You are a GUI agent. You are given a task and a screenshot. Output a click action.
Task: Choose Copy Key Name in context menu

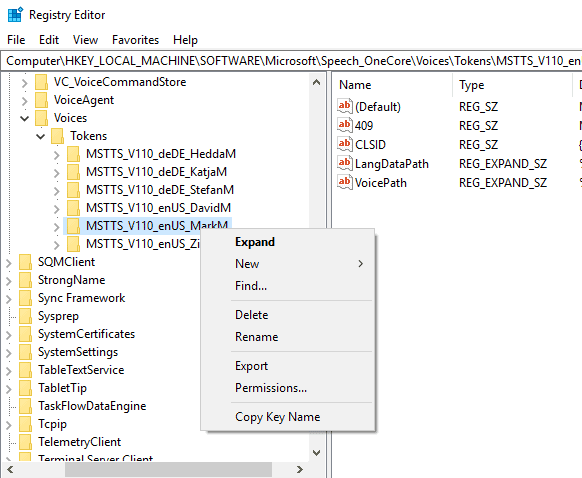click(x=288, y=417)
